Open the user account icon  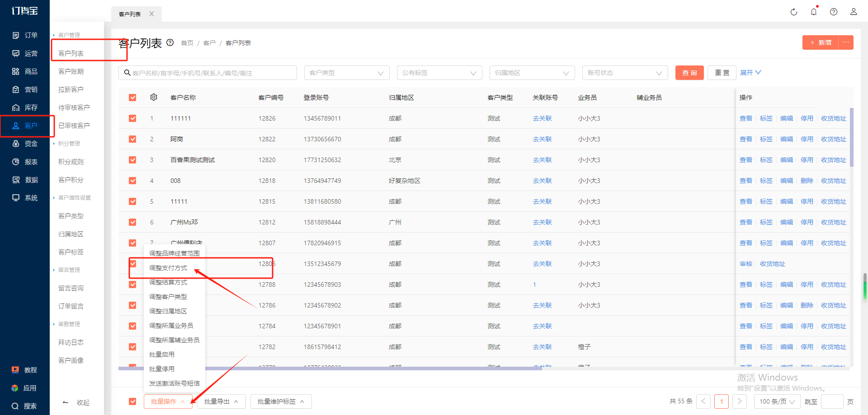point(854,12)
